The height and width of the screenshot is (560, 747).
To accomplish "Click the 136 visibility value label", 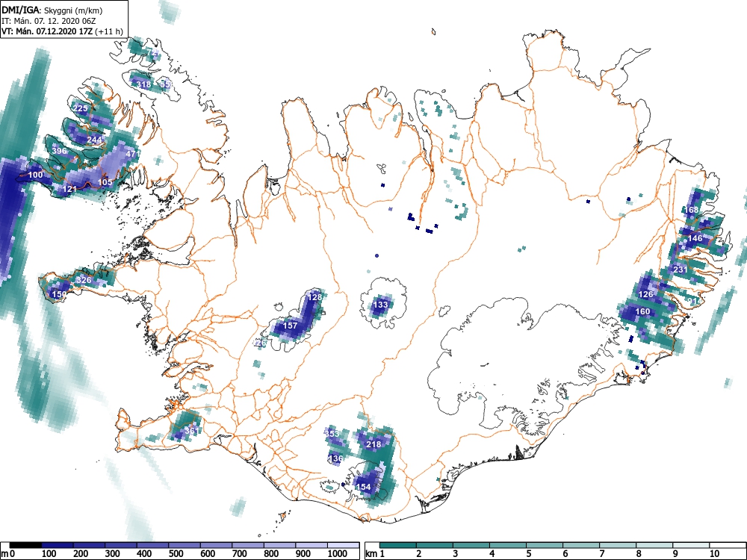I will (336, 458).
